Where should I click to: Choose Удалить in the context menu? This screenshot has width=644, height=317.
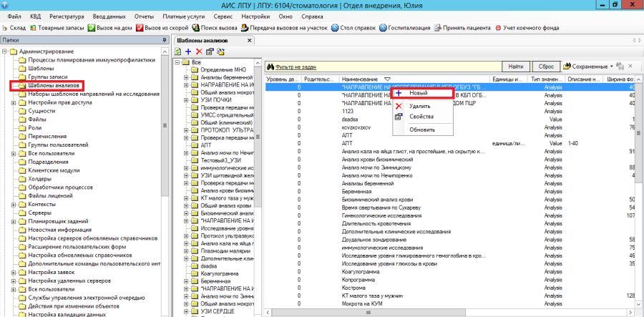[x=423, y=107]
